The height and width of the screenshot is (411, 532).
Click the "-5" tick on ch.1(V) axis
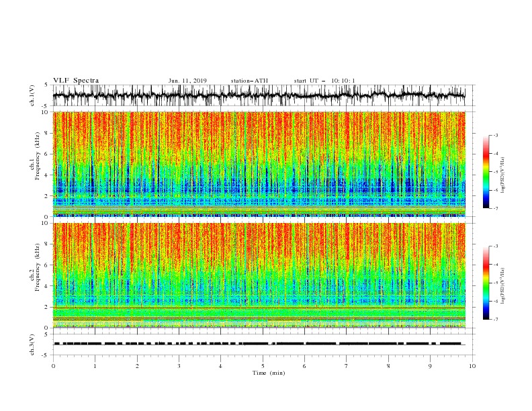click(45, 106)
